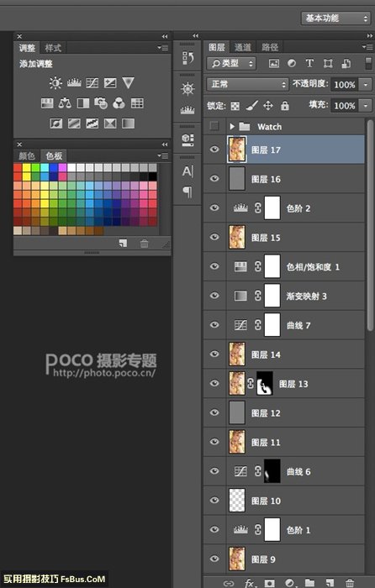Show the Watch group via visibility box
Screen dimensions: 375x588
[x=214, y=126]
